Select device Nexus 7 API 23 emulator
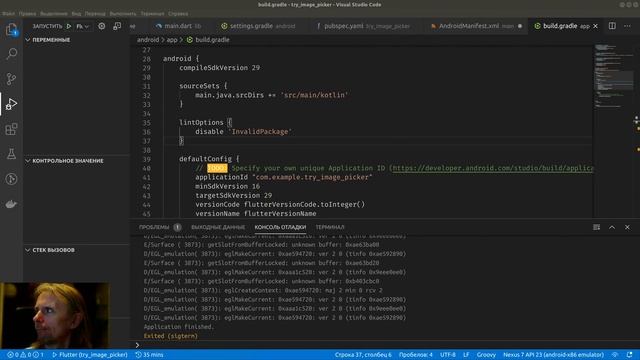Image resolution: width=640 pixels, height=360 pixels. (553, 355)
